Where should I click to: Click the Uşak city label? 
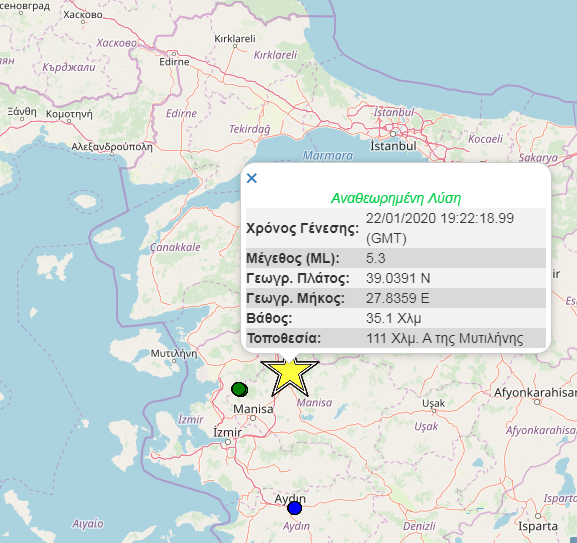433,403
